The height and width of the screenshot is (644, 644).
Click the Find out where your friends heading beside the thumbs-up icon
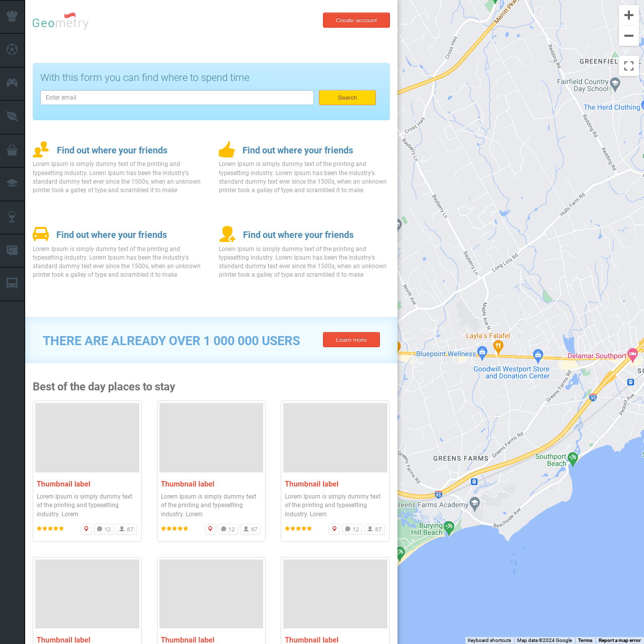click(x=298, y=150)
